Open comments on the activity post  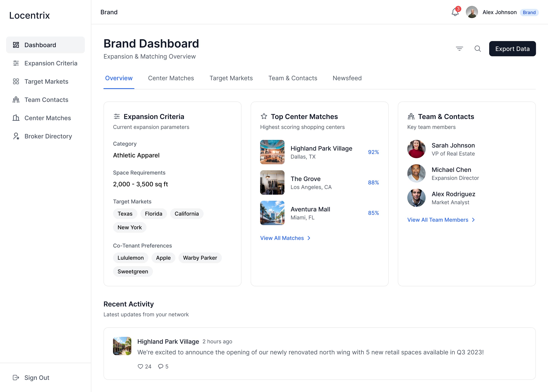point(161,366)
